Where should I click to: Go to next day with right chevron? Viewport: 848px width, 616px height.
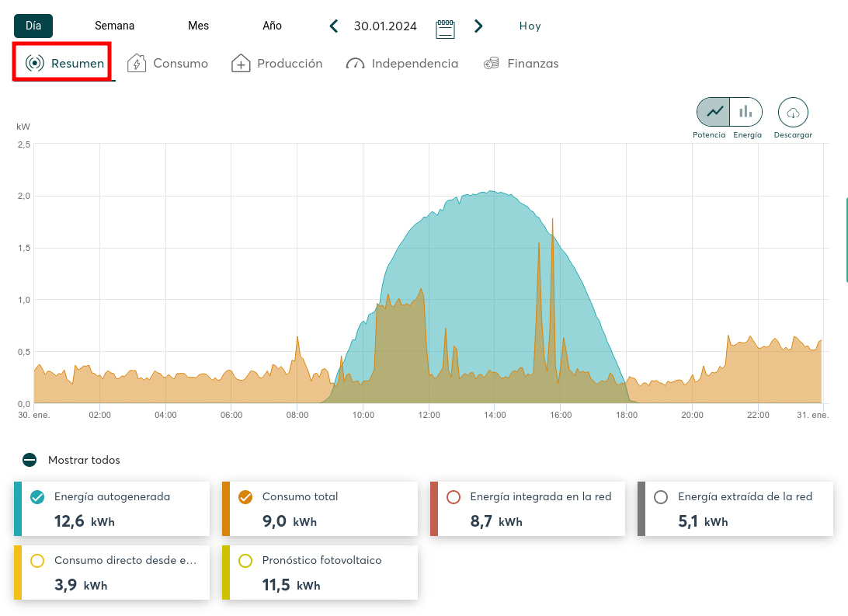coord(478,26)
